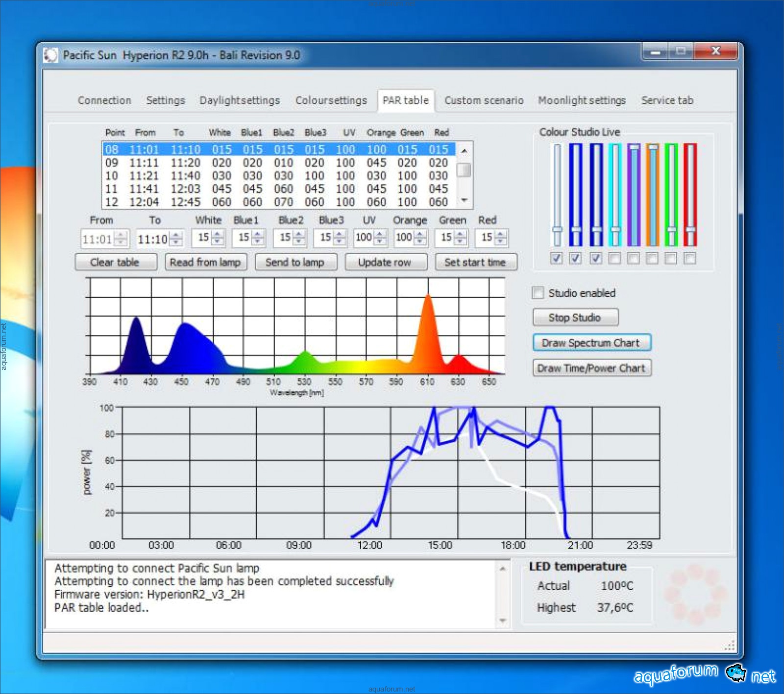This screenshot has width=784, height=694.
Task: Switch to the Moonlight settings tab
Action: pyautogui.click(x=582, y=100)
